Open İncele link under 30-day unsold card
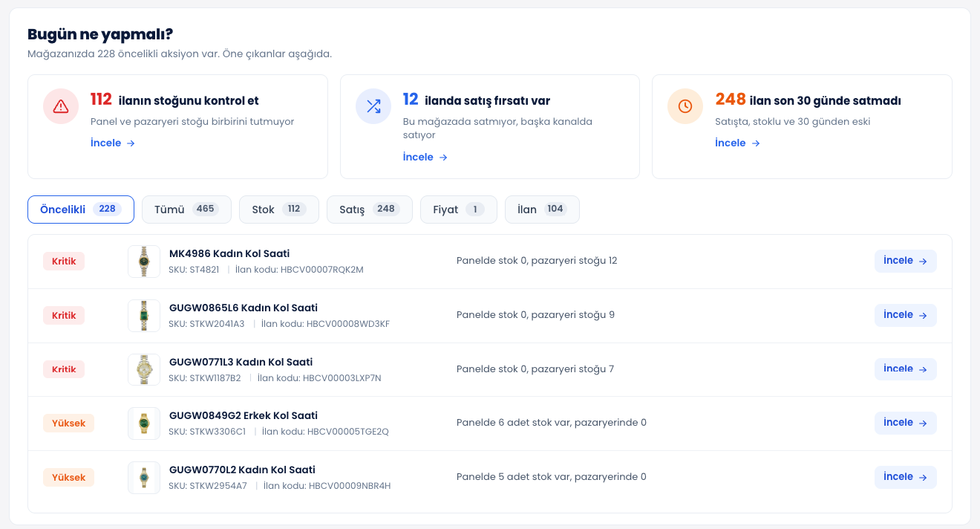This screenshot has height=529, width=980. (x=737, y=143)
